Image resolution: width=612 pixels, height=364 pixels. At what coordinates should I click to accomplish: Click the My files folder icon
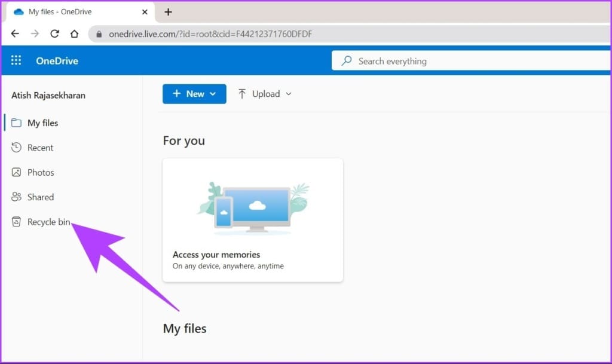pos(16,123)
